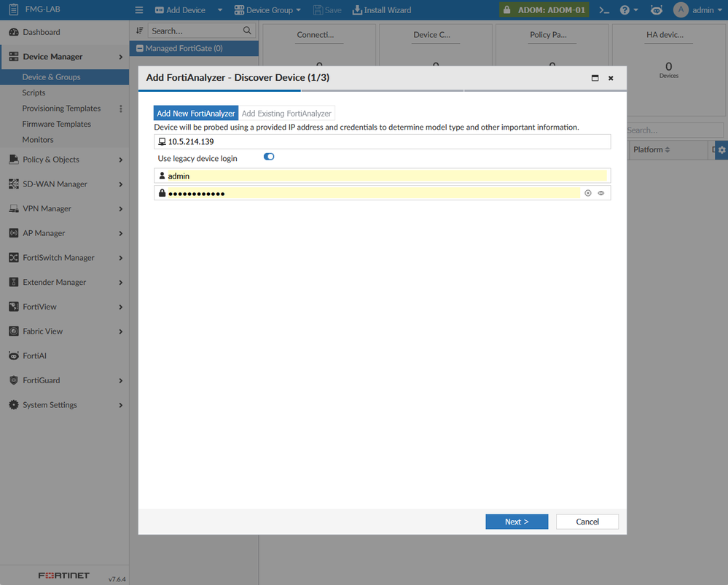Click the hamburger menu toggle icon
728x585 pixels.
pyautogui.click(x=138, y=9)
